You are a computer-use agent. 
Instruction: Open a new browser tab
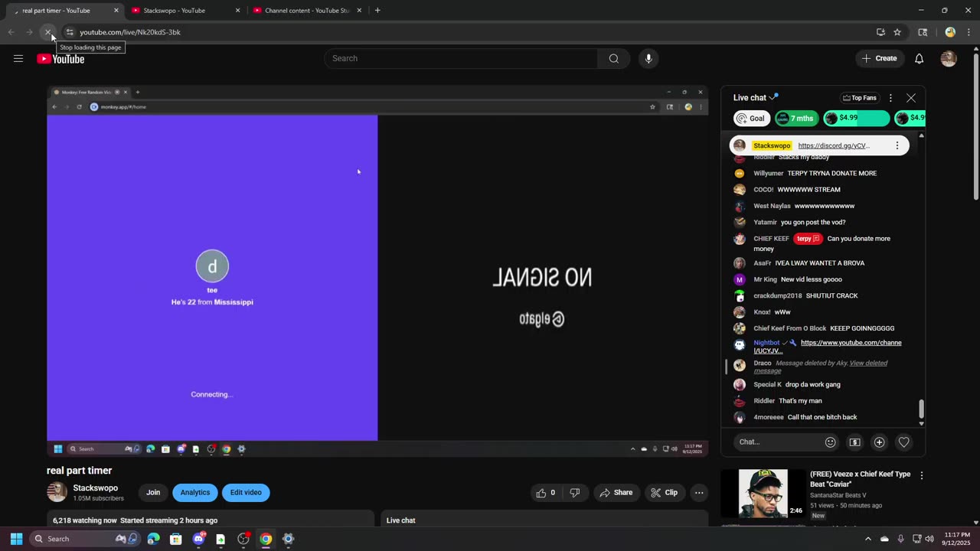pos(377,11)
